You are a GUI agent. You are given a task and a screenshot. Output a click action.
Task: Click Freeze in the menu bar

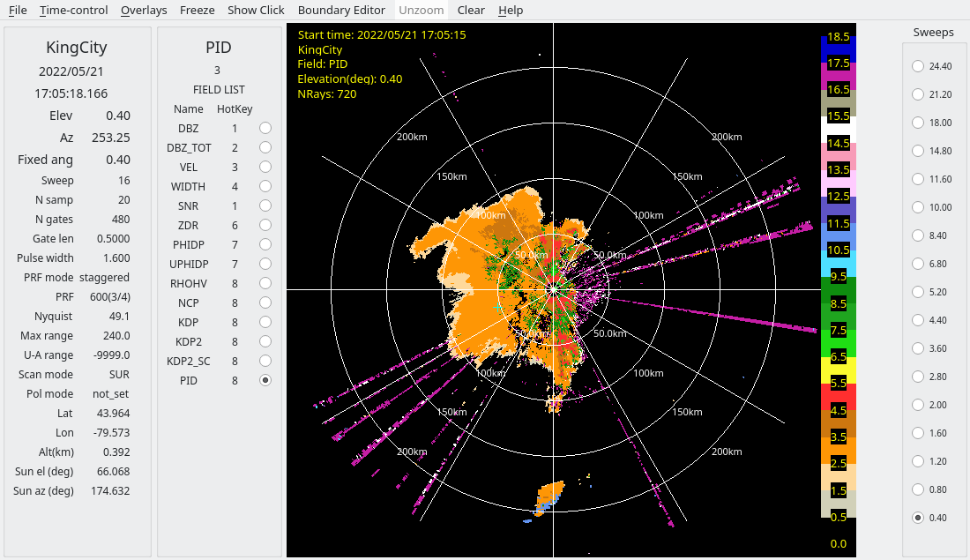click(197, 11)
